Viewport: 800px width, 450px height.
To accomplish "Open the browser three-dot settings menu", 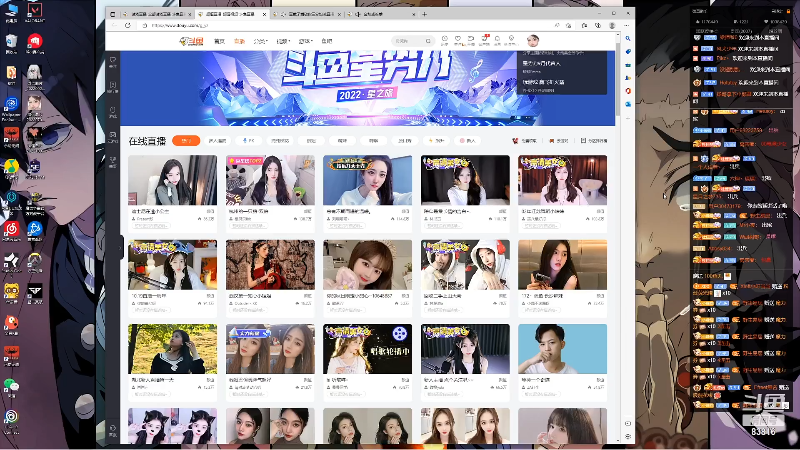I will tap(627, 26).
